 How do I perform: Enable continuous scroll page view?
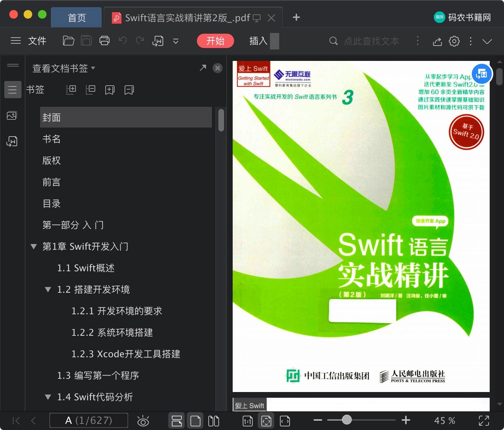176,420
